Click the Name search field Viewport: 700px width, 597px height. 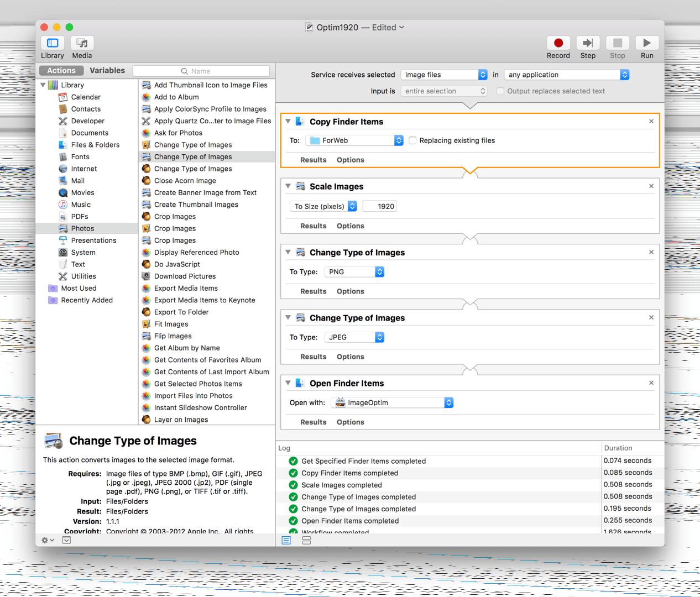click(x=202, y=71)
